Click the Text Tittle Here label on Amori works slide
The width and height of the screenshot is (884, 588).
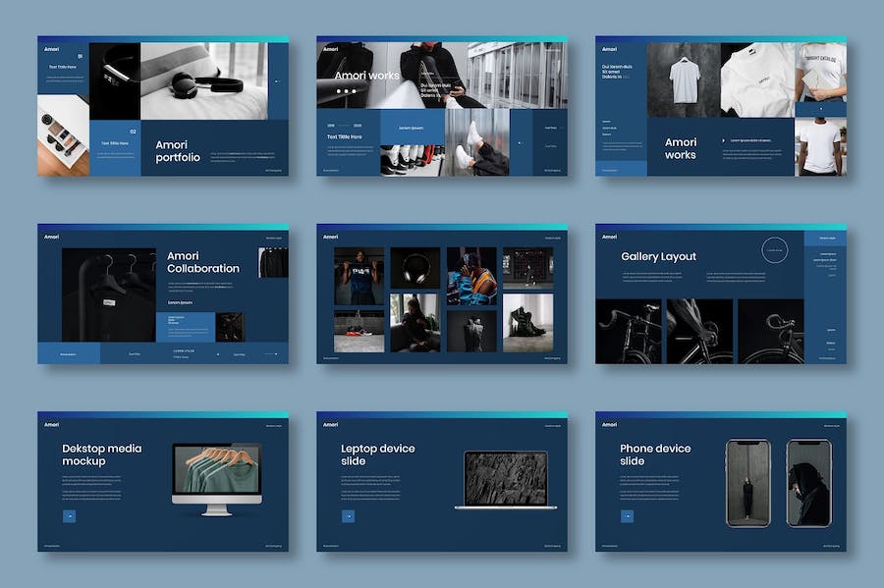[x=344, y=136]
